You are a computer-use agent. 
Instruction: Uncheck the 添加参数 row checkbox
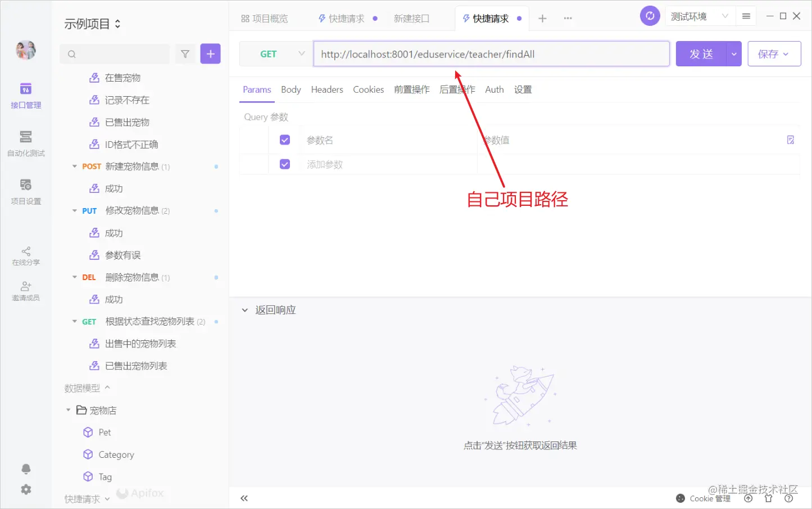(285, 164)
